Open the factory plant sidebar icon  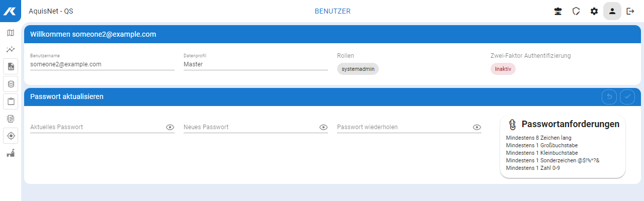coord(11,153)
